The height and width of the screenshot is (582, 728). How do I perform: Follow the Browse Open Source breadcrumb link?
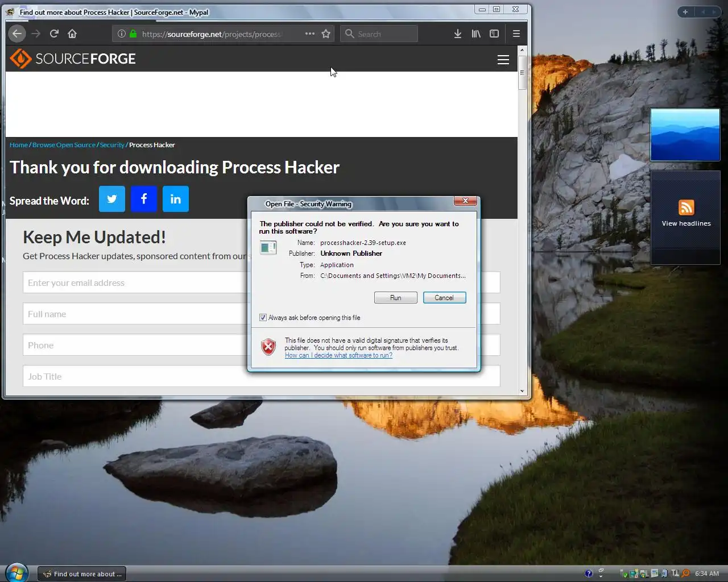pyautogui.click(x=64, y=145)
